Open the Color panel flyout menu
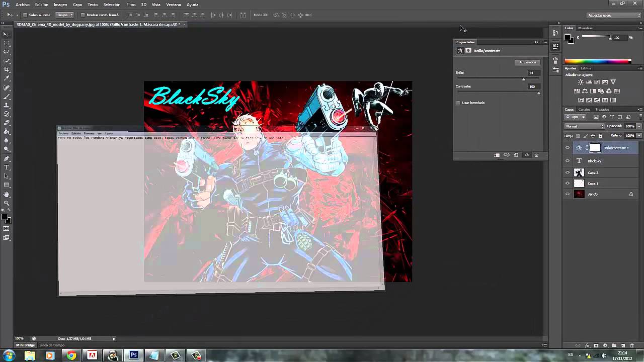Screen dimensions: 644x362 point(640,28)
